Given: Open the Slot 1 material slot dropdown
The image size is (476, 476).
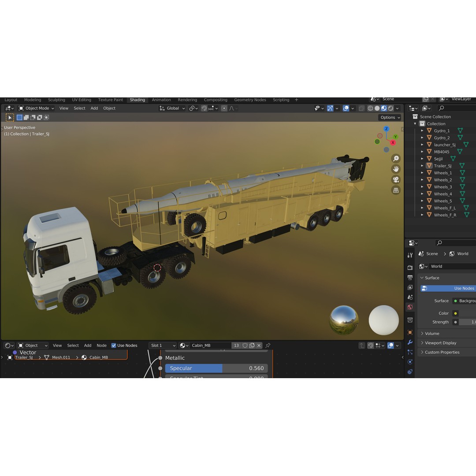Looking at the screenshot, I should coord(163,346).
